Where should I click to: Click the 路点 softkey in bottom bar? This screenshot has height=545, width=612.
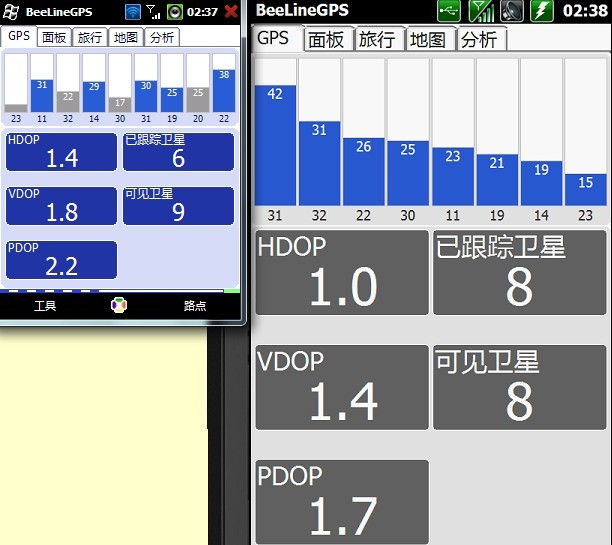tap(195, 305)
